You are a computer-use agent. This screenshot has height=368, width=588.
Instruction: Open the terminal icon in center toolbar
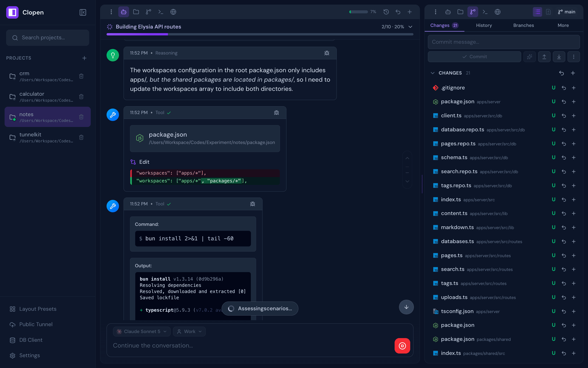161,12
